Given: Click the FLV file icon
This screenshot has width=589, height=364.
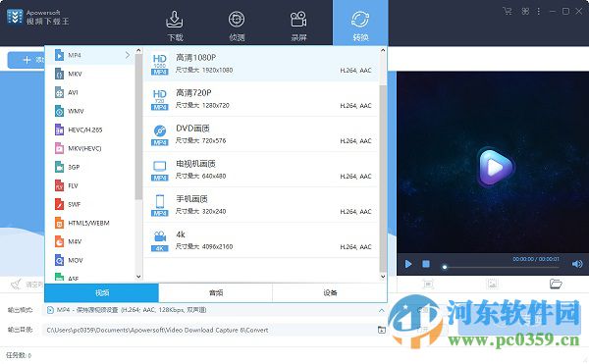Looking at the screenshot, I should (x=59, y=185).
